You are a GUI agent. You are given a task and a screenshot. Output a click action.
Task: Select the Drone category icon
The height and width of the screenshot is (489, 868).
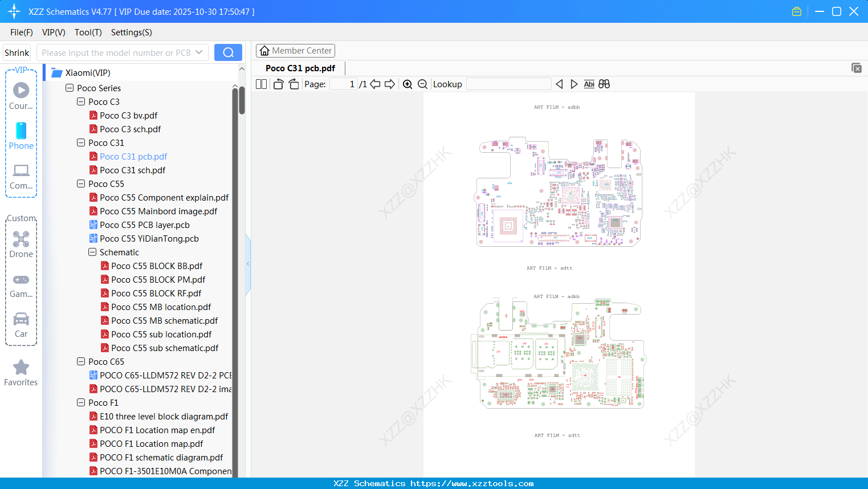coord(21,244)
